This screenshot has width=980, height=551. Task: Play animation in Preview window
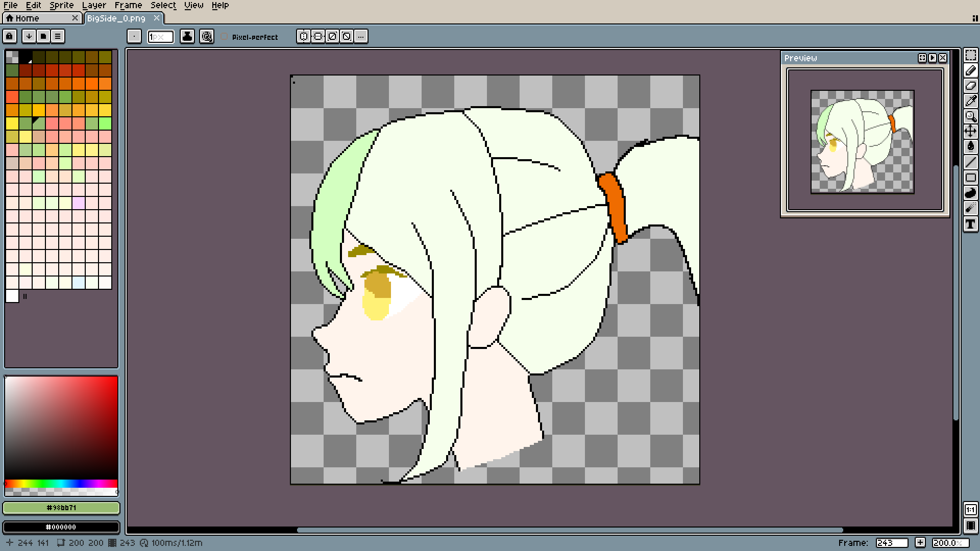[x=933, y=58]
